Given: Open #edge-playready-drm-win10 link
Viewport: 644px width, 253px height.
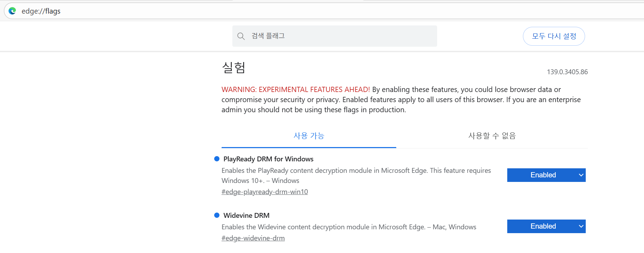Looking at the screenshot, I should click(265, 192).
